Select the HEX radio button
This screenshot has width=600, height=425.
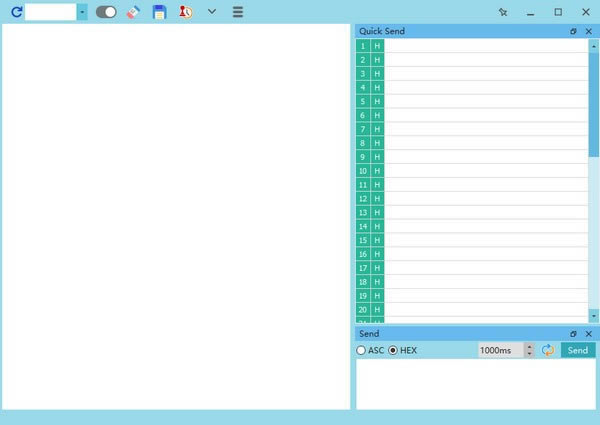click(393, 350)
